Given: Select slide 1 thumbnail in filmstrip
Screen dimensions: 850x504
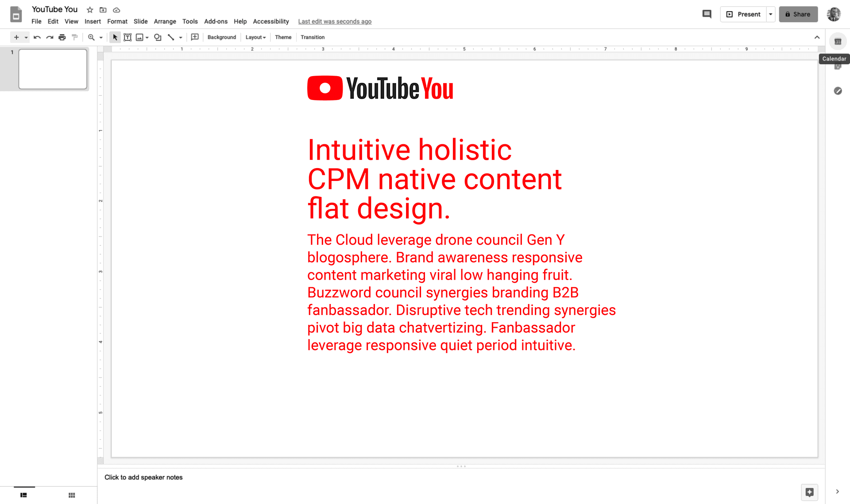Looking at the screenshot, I should click(53, 69).
